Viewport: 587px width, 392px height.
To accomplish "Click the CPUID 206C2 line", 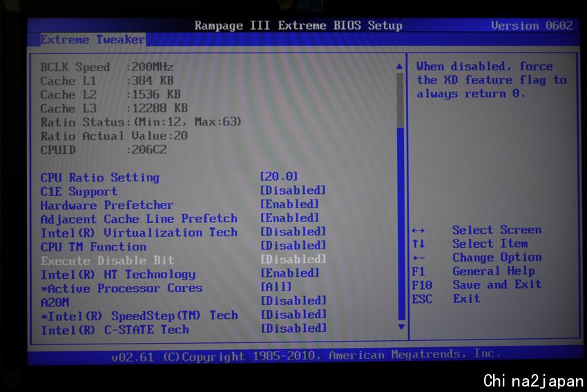I will click(104, 150).
